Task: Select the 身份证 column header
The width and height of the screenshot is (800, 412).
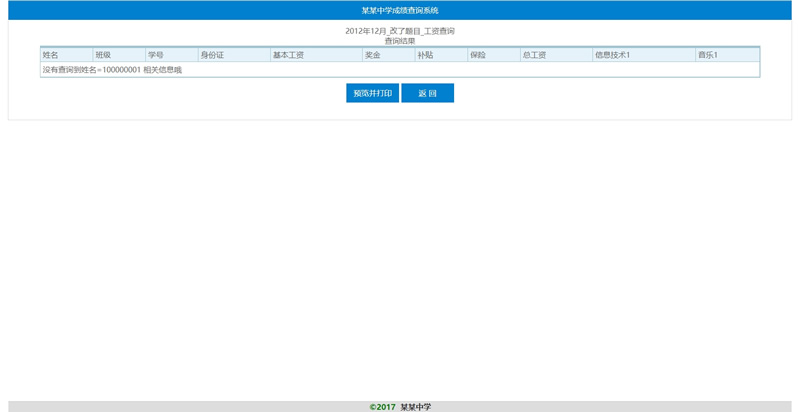Action: (234, 55)
